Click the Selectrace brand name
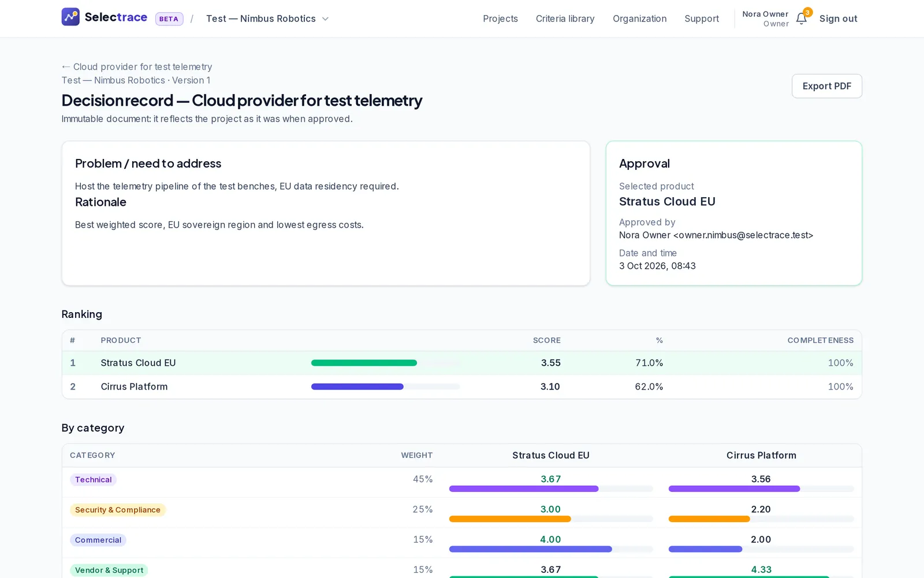The height and width of the screenshot is (578, 924). [116, 17]
